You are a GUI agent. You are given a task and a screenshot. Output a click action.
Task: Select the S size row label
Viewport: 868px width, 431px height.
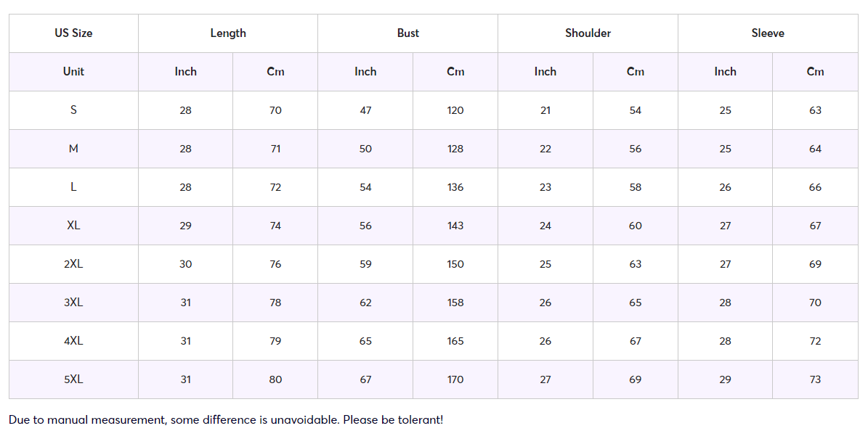pyautogui.click(x=73, y=110)
